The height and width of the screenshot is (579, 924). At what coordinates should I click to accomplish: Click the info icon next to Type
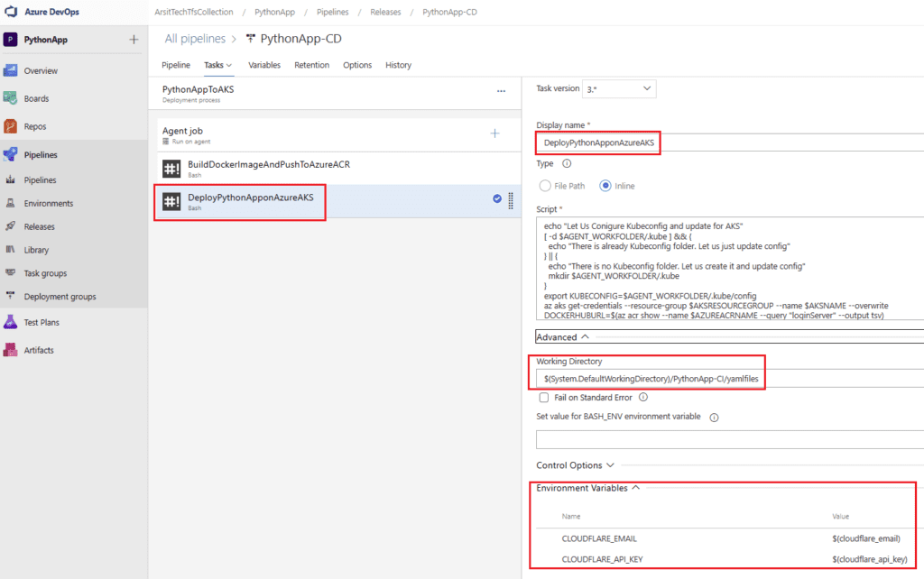[x=567, y=164]
